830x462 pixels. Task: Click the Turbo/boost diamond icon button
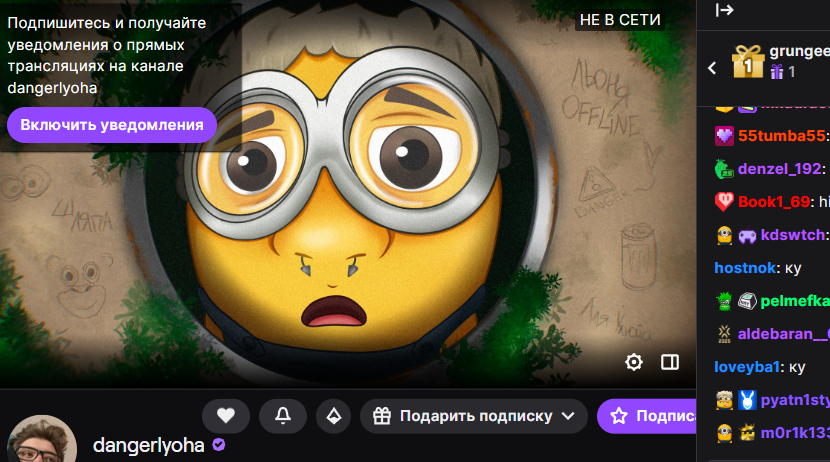(x=333, y=416)
